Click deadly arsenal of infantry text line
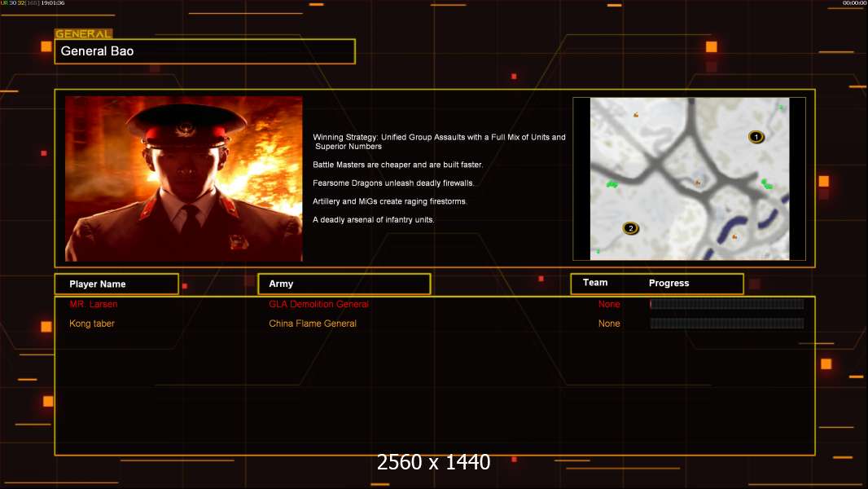The height and width of the screenshot is (489, 868). [374, 219]
